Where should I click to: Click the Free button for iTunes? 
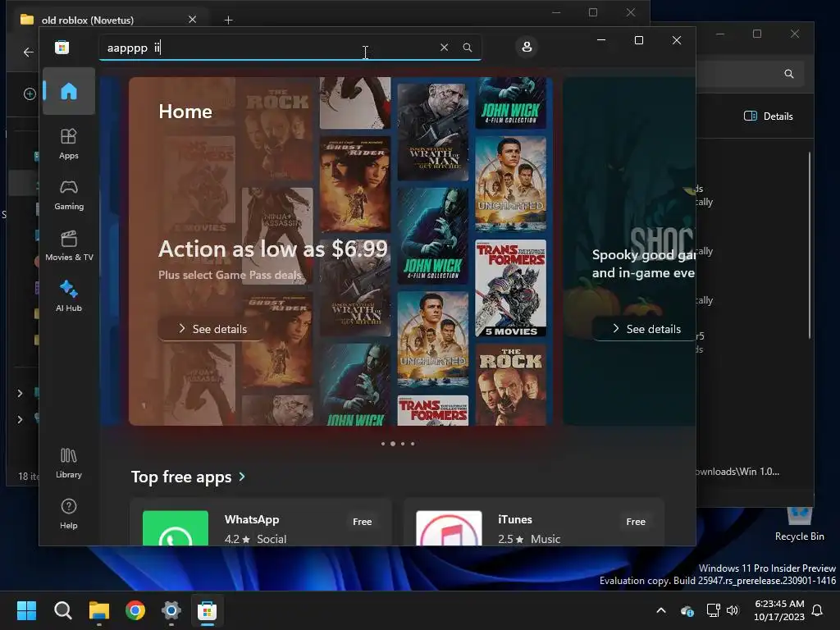click(636, 521)
